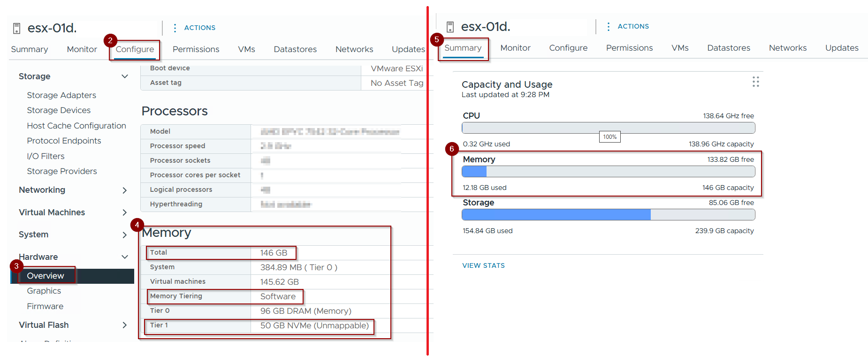This screenshot has width=868, height=356.
Task: Open the Summary tab in the right panel
Action: pyautogui.click(x=463, y=48)
